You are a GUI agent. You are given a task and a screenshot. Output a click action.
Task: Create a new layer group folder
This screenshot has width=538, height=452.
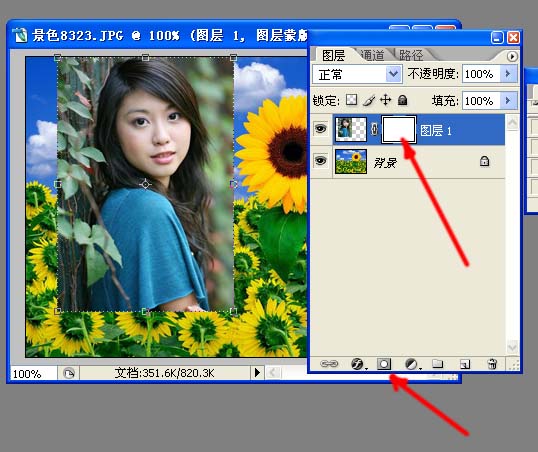click(437, 363)
